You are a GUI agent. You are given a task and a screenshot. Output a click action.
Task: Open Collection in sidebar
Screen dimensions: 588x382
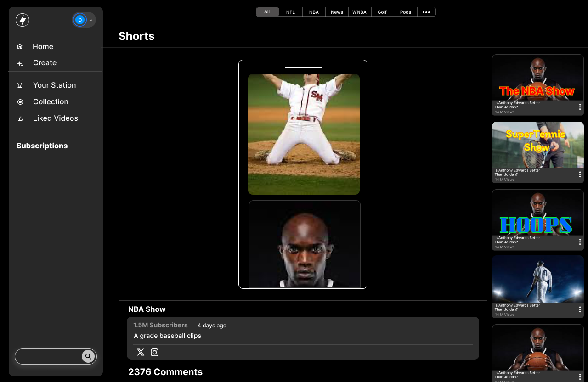[51, 102]
